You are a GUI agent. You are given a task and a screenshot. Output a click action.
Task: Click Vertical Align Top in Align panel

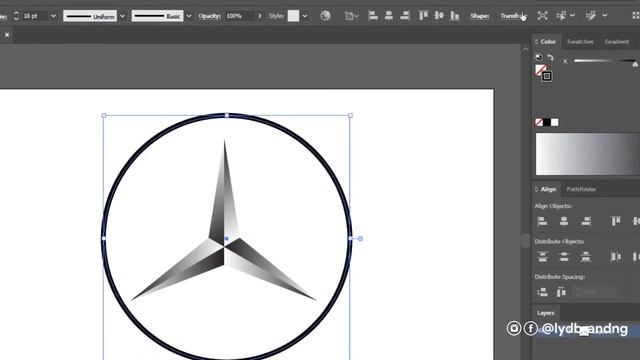coord(616,221)
